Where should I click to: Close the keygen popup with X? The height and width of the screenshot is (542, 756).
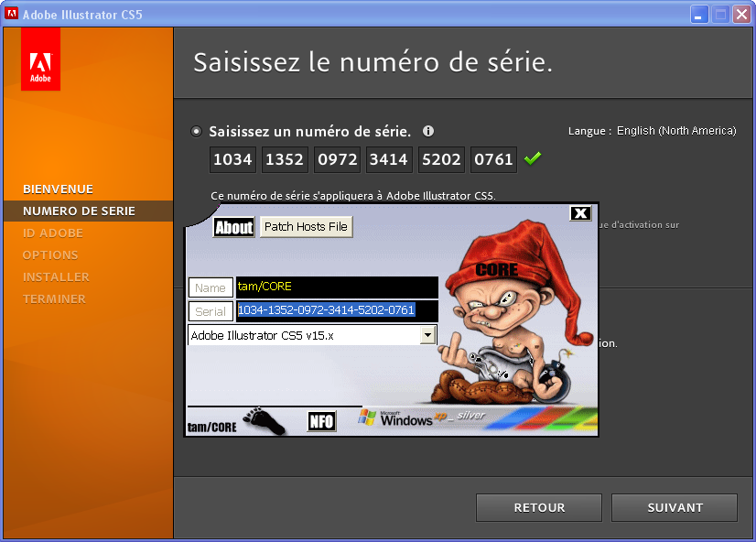580,213
